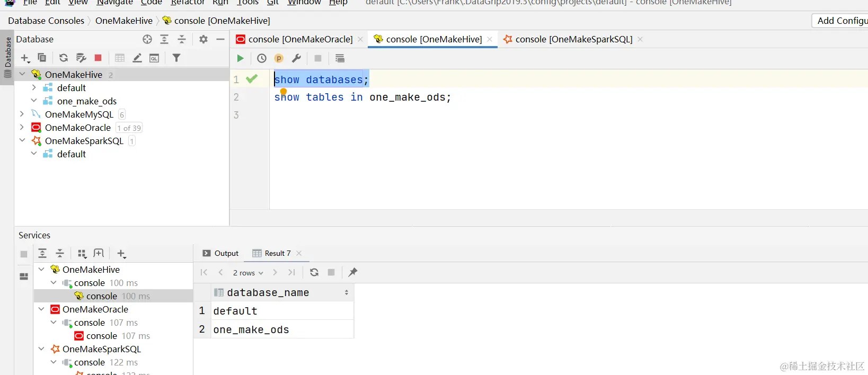Go to next page of results
The width and height of the screenshot is (868, 375).
click(275, 272)
